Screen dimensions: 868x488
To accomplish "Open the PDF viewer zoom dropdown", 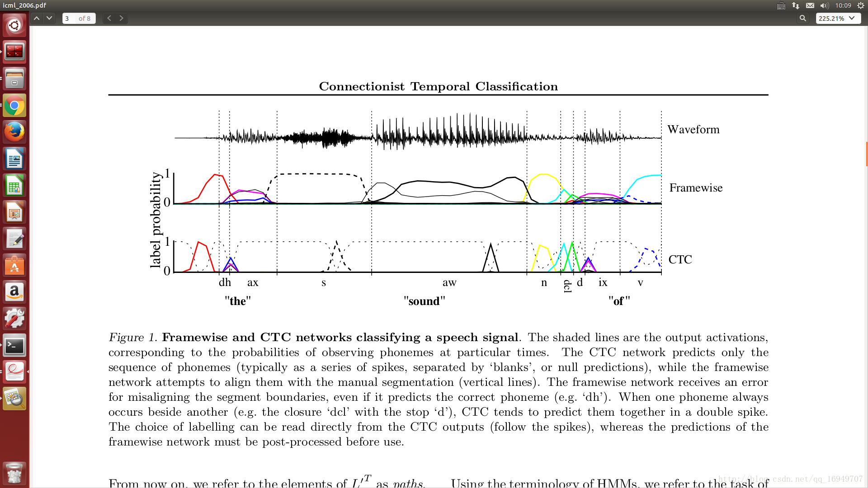I will tap(855, 19).
